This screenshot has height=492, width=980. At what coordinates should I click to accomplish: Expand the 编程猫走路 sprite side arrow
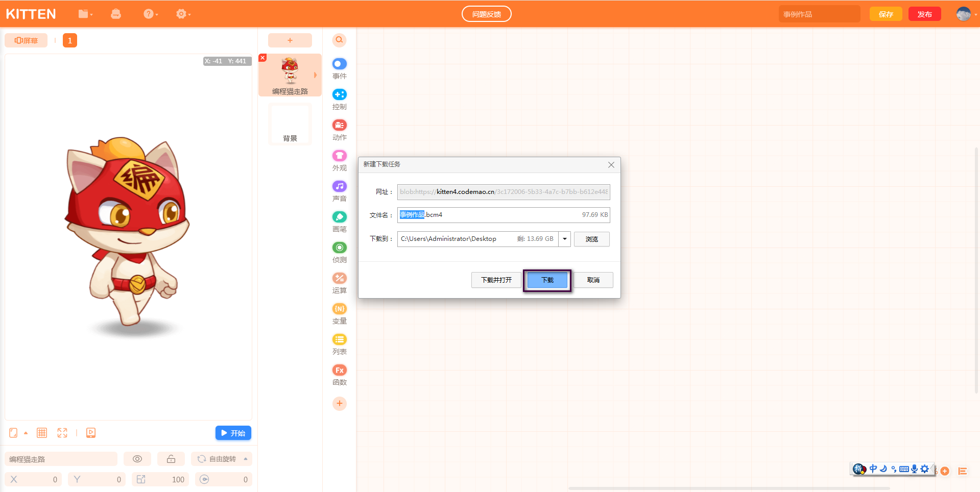(316, 75)
